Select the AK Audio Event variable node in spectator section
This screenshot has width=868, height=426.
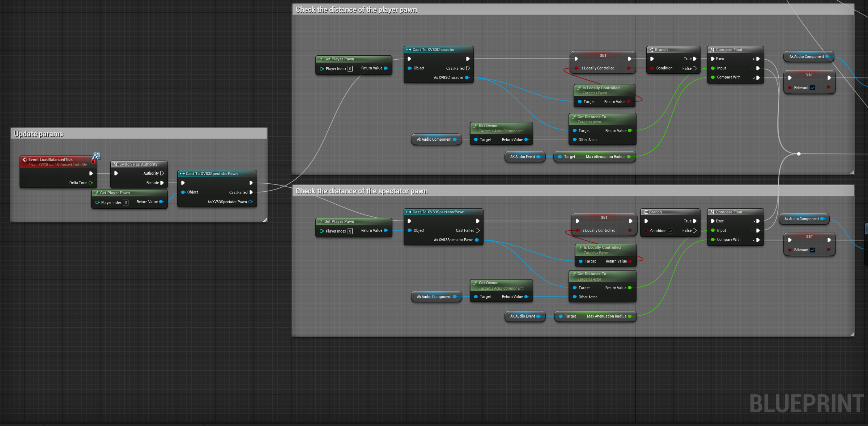[x=525, y=316]
